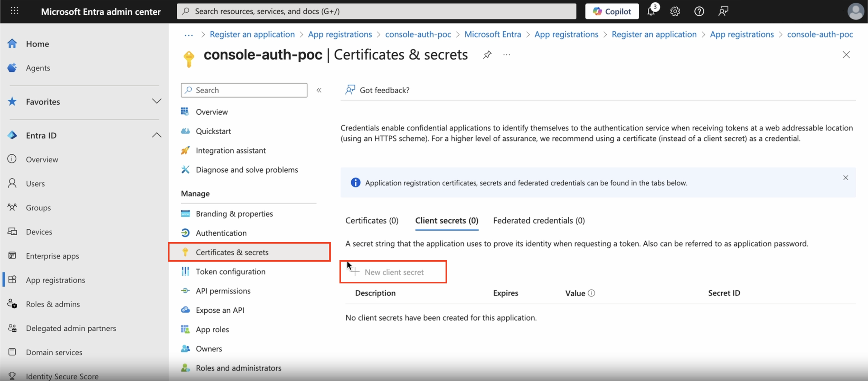Viewport: 868px width, 381px height.
Task: Open the settings gear icon
Action: 675,11
